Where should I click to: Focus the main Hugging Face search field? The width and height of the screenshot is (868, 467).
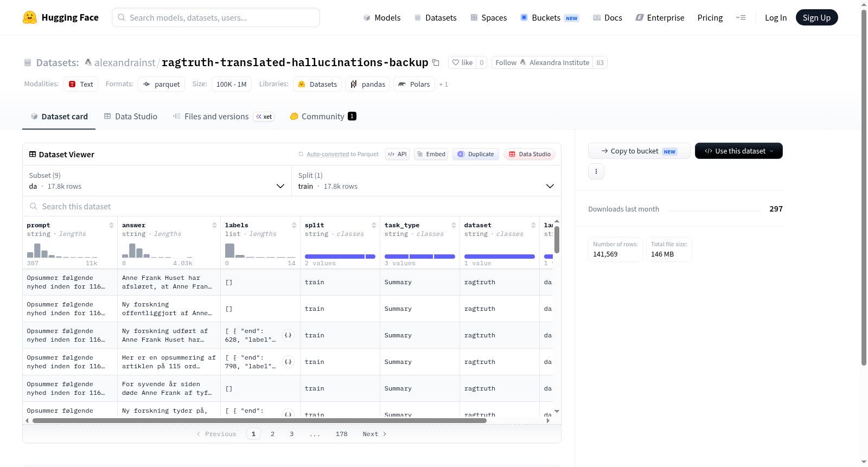(216, 17)
